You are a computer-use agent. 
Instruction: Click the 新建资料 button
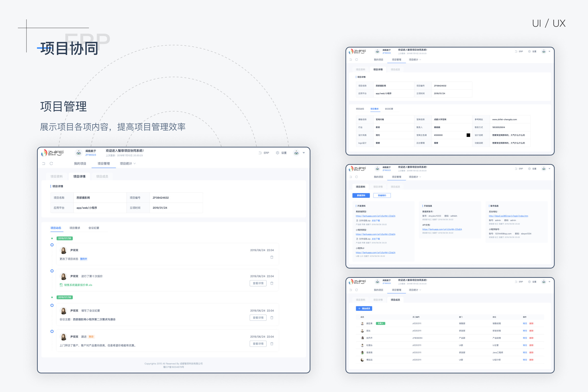361,195
